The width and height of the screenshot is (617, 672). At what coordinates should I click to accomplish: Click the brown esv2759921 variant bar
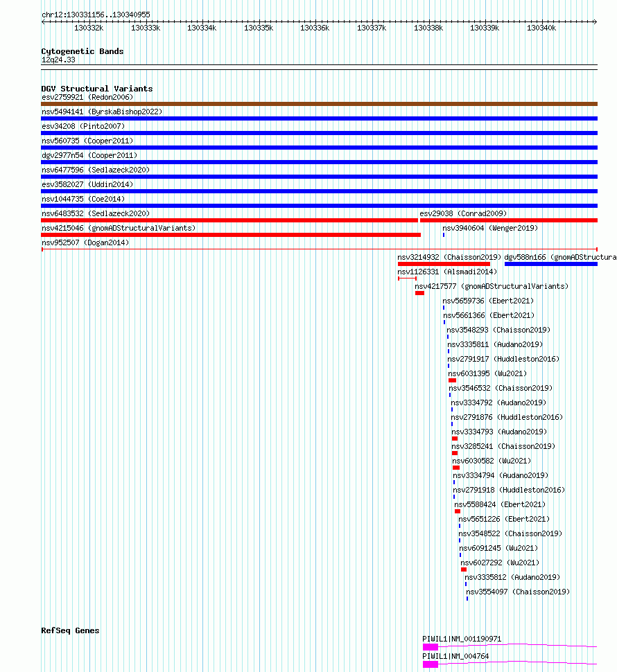coord(320,104)
